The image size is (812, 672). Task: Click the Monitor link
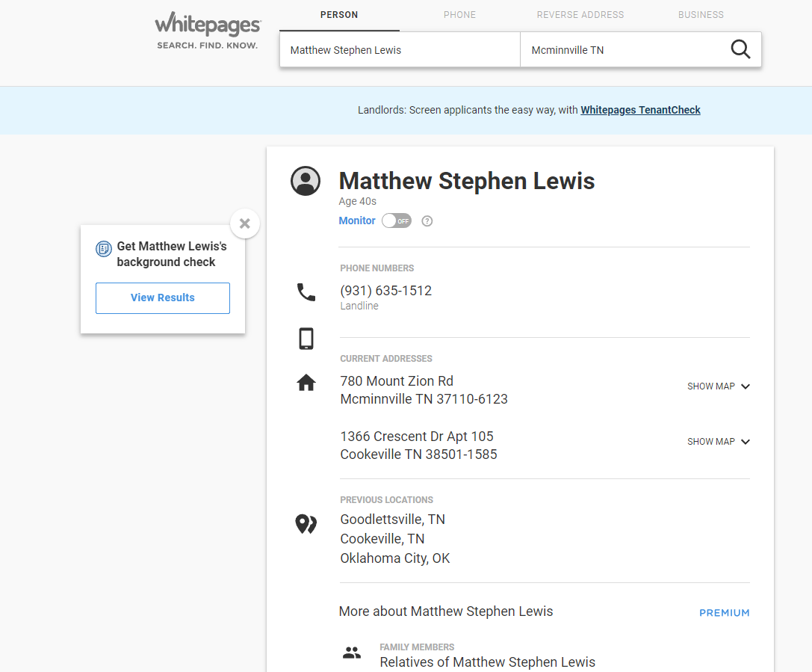point(357,221)
